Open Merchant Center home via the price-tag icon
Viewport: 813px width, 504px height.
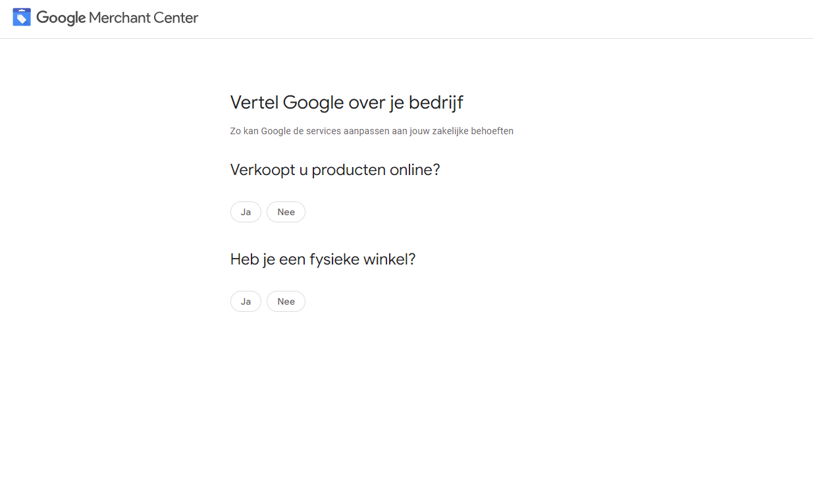tap(22, 16)
